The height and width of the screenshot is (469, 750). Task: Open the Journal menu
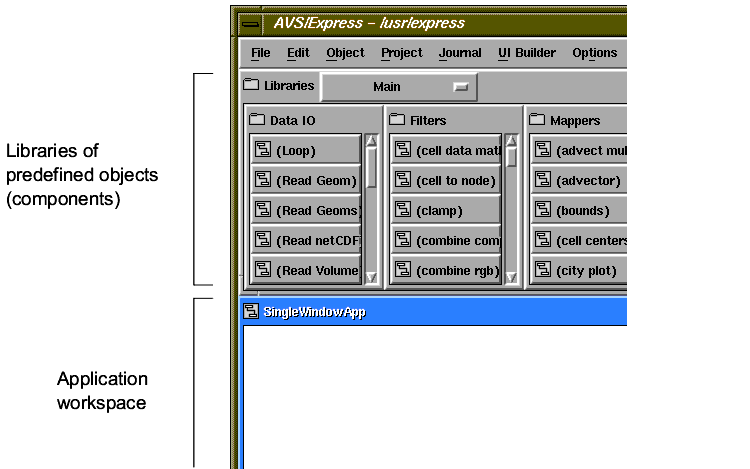click(x=460, y=53)
